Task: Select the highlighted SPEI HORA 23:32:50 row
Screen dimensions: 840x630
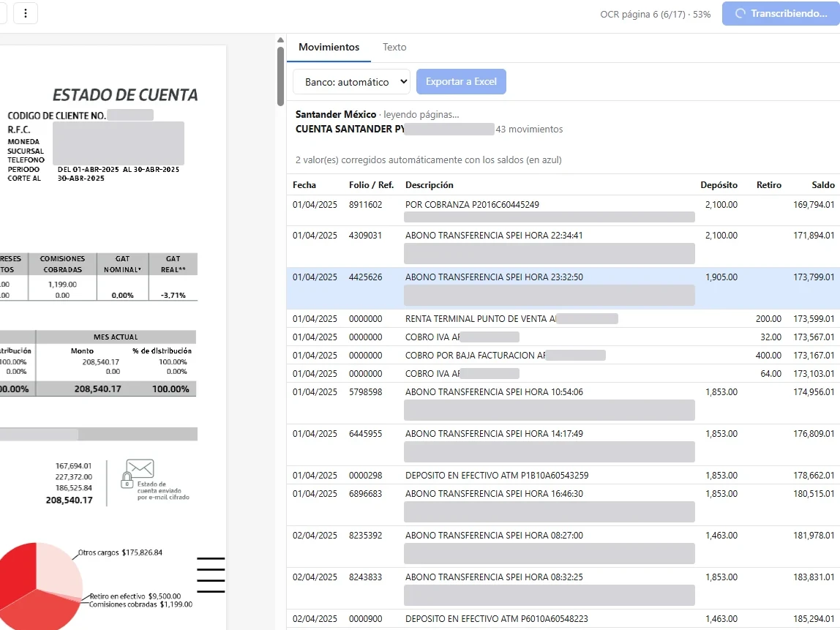Action: [x=563, y=289]
